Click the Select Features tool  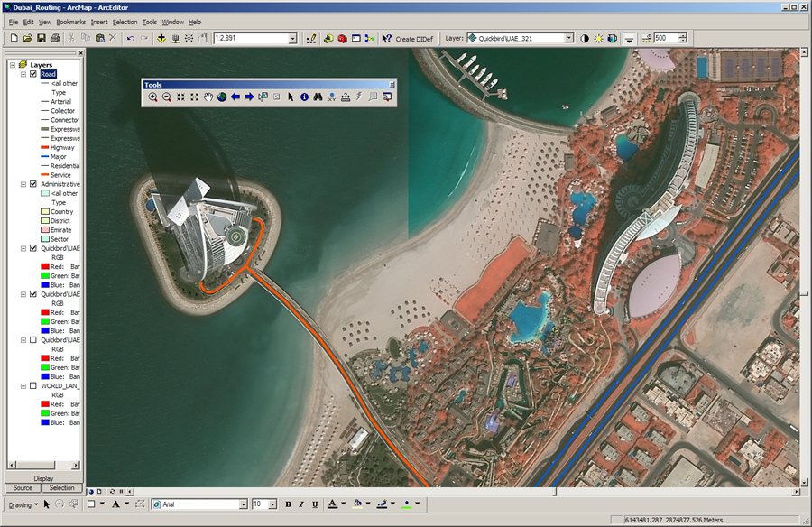click(x=263, y=97)
